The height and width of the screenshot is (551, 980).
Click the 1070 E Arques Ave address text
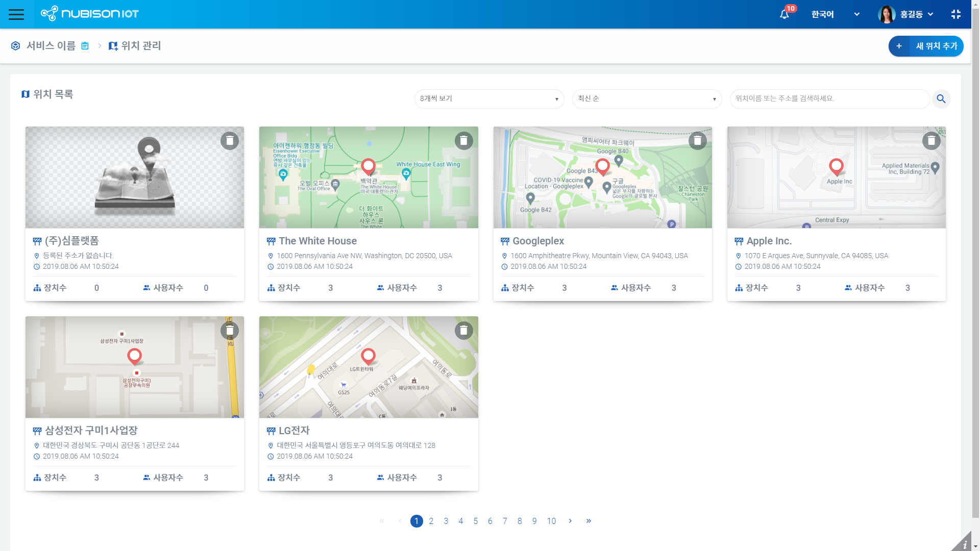coord(816,256)
